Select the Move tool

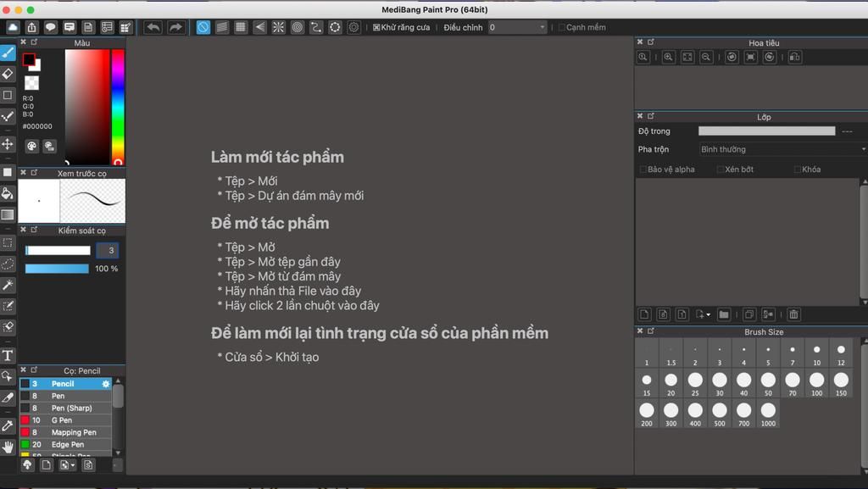point(8,144)
